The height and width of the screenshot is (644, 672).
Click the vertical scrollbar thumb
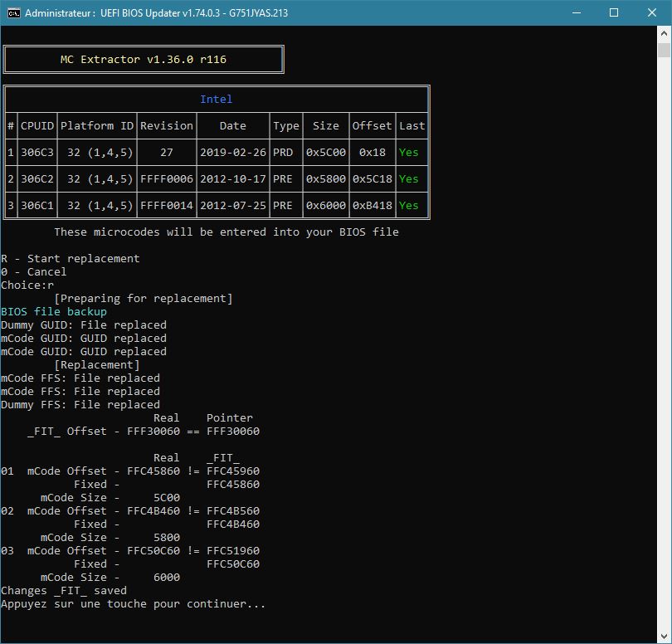point(664,50)
